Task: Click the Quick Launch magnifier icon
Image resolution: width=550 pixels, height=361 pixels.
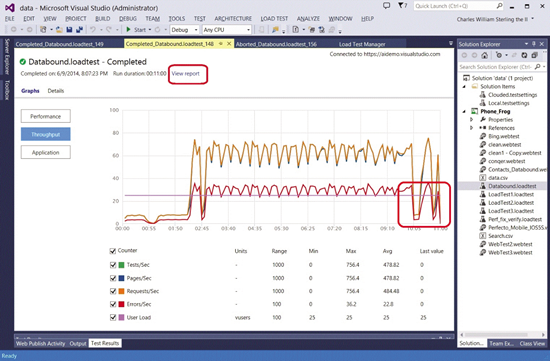Action: pyautogui.click(x=499, y=6)
